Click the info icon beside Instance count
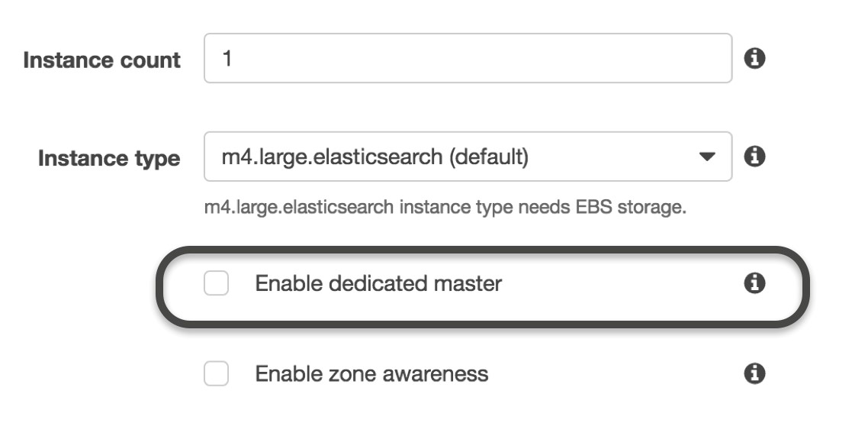Viewport: 868px width, 423px height. point(754,58)
